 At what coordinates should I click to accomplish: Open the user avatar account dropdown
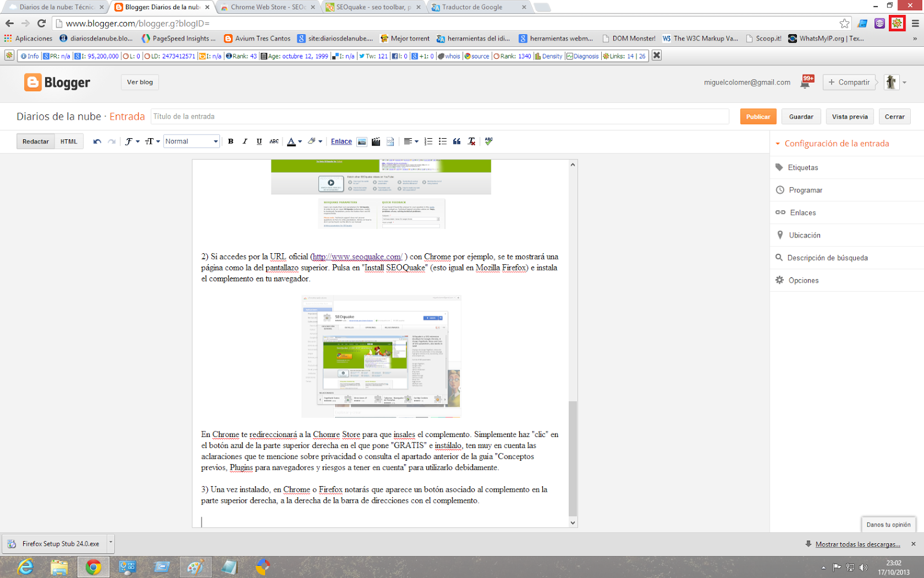pos(904,83)
